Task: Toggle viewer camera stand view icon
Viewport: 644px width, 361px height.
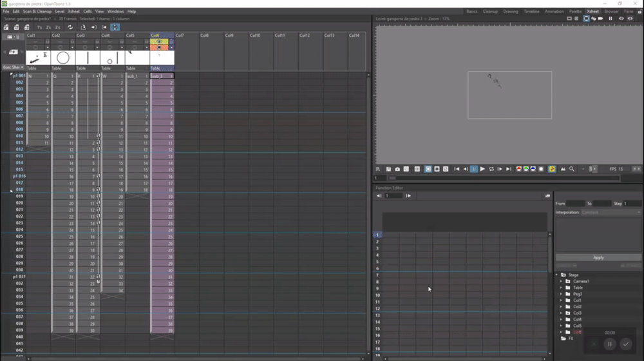Action: point(586,19)
